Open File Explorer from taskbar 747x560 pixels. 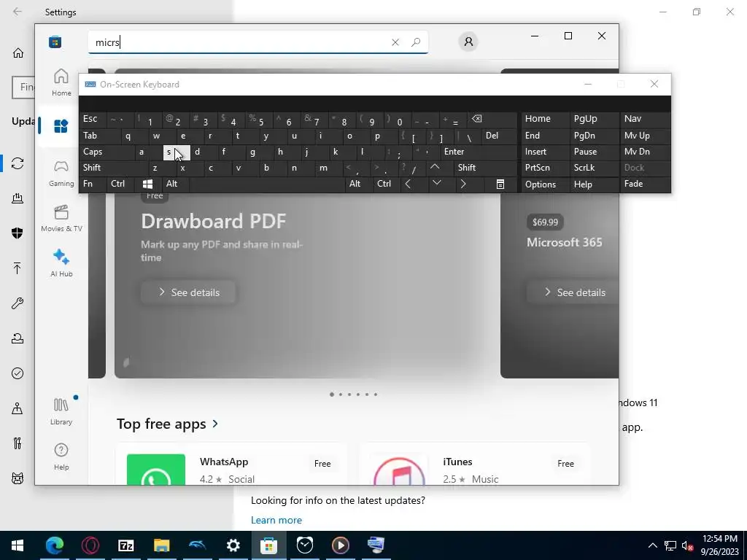point(161,545)
